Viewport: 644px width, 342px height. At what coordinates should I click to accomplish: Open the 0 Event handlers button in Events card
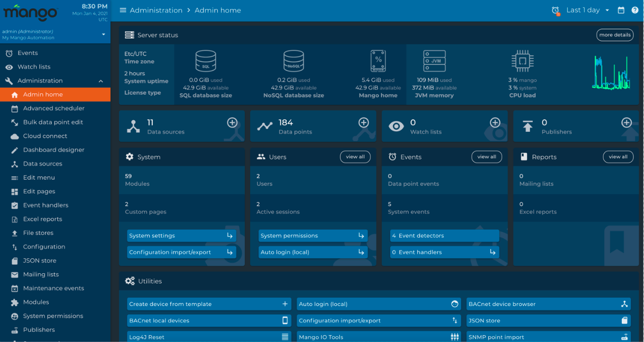[x=445, y=252]
